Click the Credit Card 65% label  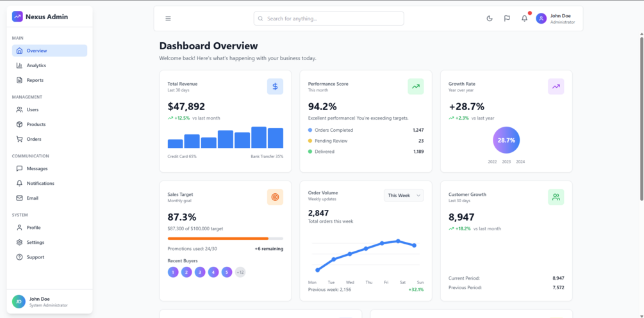[182, 156]
